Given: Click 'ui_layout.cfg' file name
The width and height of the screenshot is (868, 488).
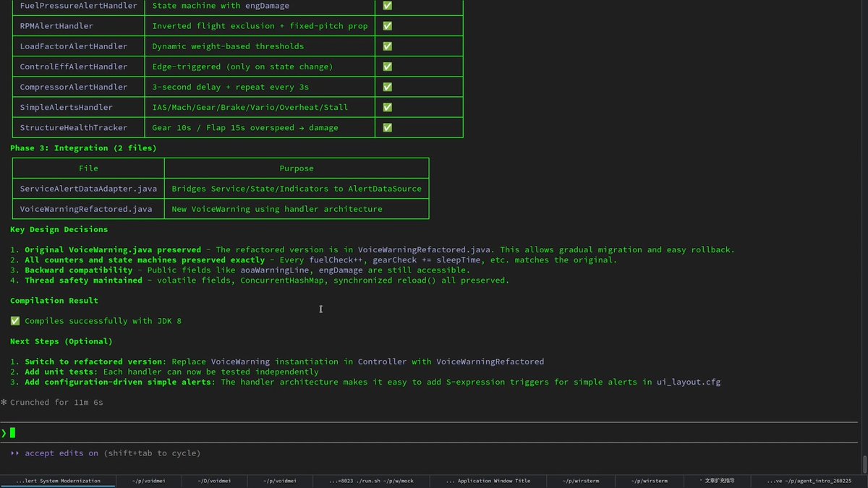Looking at the screenshot, I should 688,382.
